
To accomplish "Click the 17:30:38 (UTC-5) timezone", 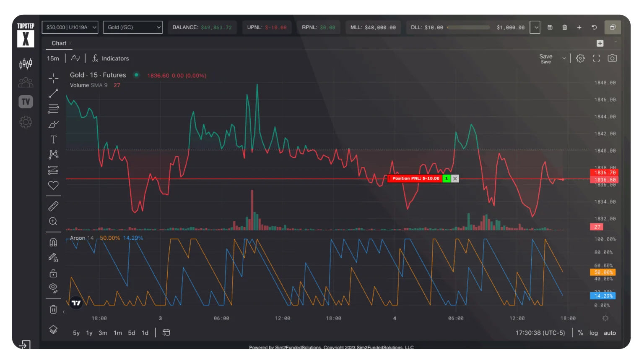I will click(x=540, y=333).
